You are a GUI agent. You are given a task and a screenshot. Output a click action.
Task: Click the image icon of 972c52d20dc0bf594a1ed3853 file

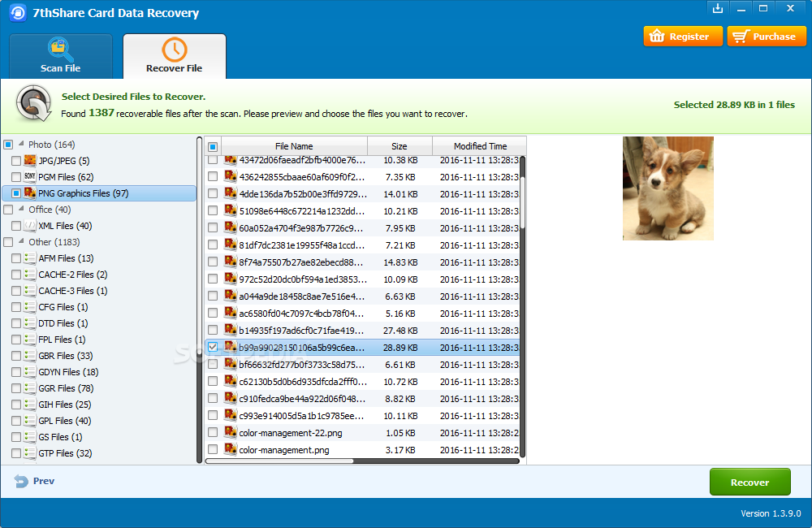[231, 279]
